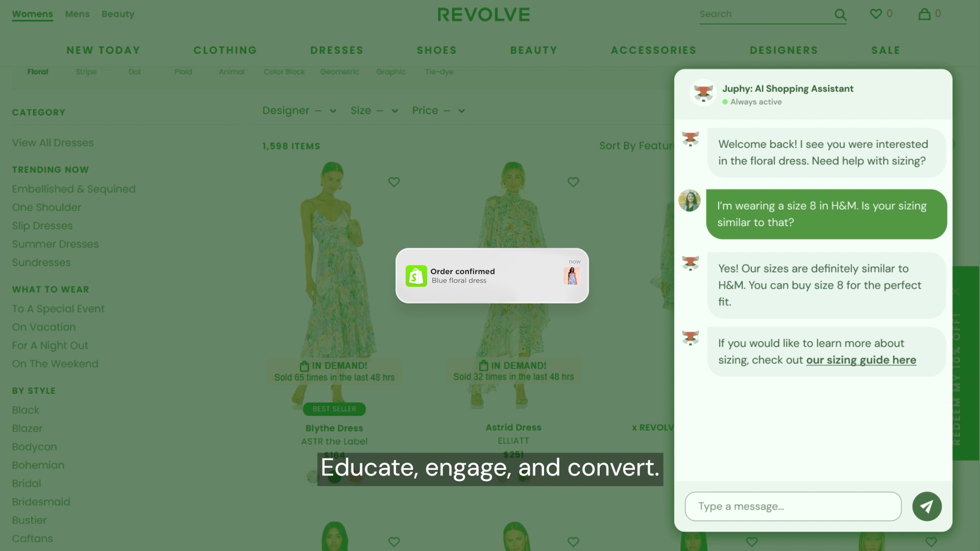This screenshot has height=551, width=980.
Task: Click the message input field
Action: (x=792, y=506)
